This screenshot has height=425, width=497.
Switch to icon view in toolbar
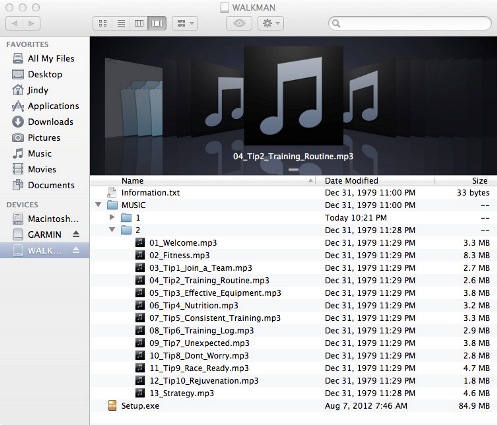click(x=103, y=23)
